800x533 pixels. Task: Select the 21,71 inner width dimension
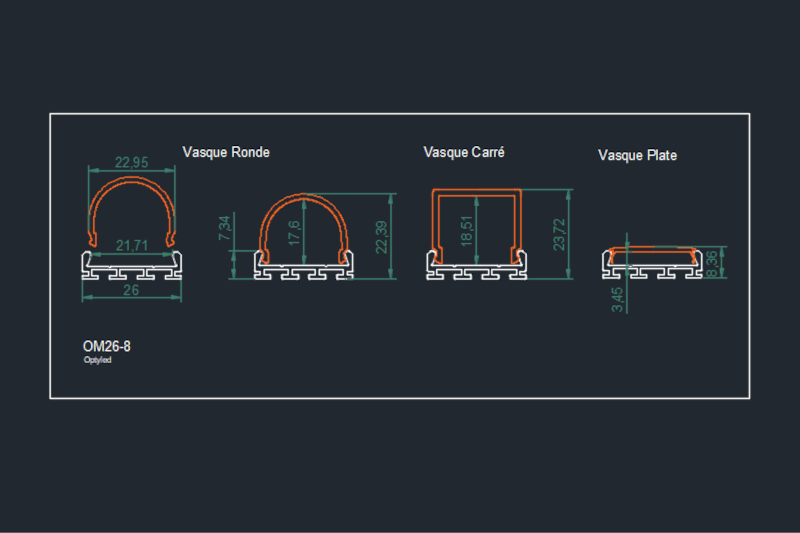(131, 245)
